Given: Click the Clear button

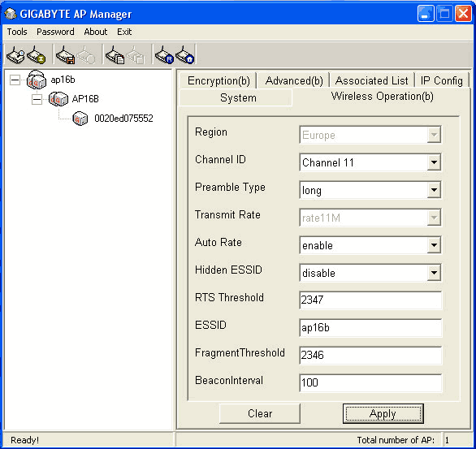Looking at the screenshot, I should (x=260, y=413).
